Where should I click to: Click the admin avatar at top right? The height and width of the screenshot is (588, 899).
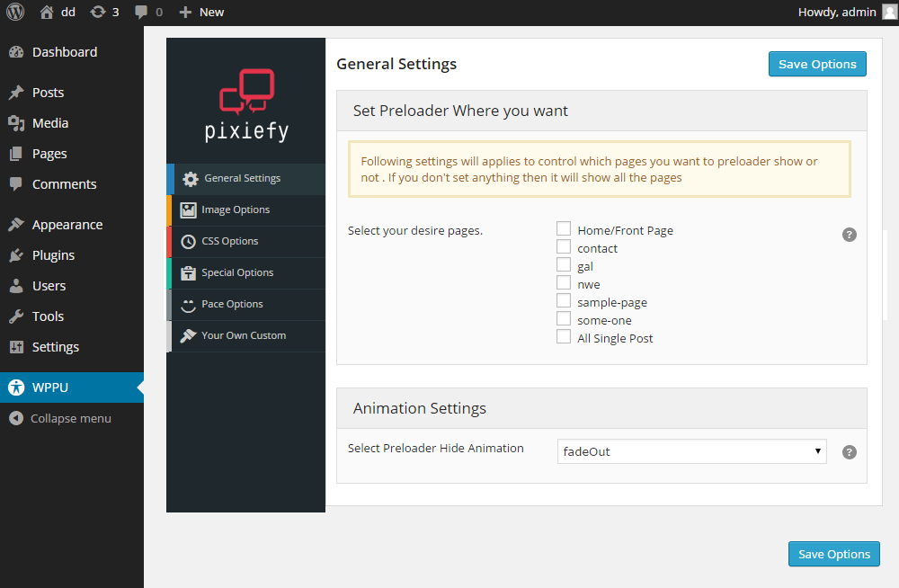(888, 12)
